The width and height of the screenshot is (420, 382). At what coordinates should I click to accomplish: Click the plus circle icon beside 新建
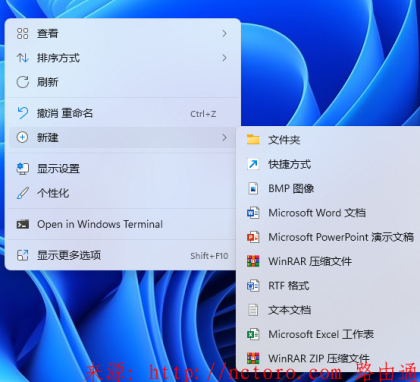click(22, 137)
